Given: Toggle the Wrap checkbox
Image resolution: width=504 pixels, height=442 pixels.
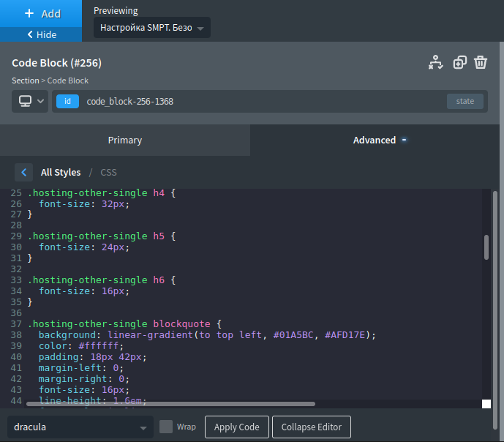Looking at the screenshot, I should click(x=166, y=427).
